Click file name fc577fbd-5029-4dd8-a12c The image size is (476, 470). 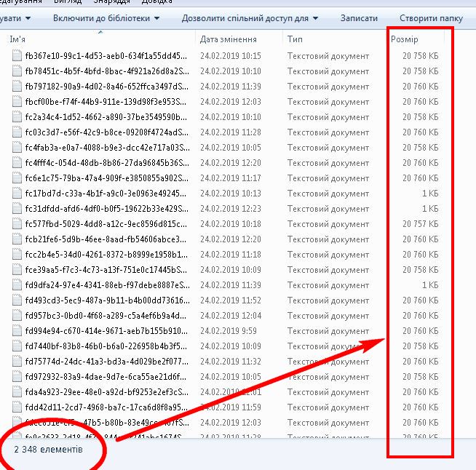point(106,224)
